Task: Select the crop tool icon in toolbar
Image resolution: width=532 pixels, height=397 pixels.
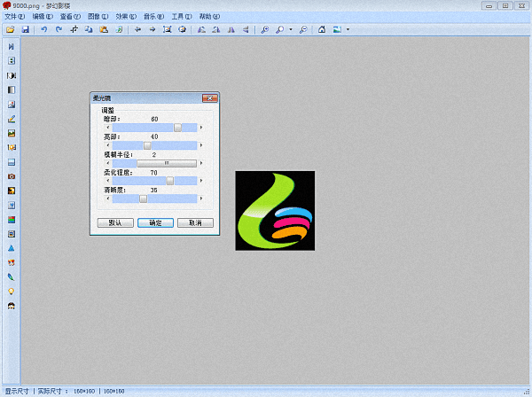Action: tap(74, 29)
